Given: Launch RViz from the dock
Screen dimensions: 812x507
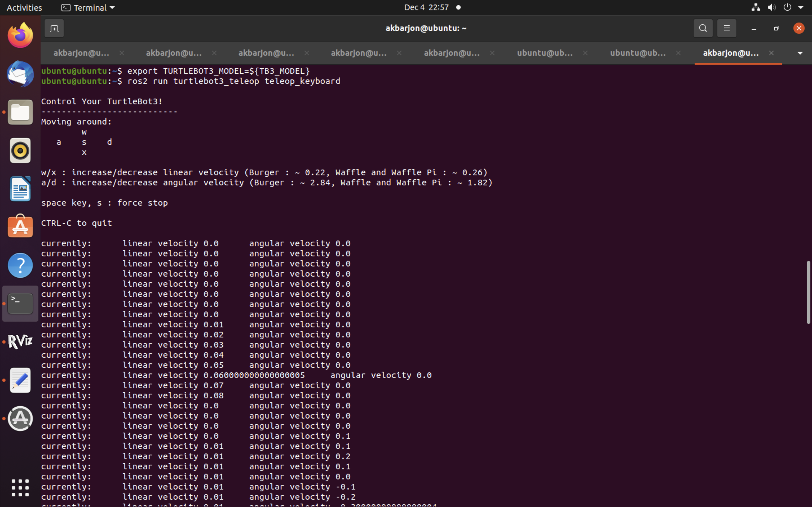Looking at the screenshot, I should (20, 342).
